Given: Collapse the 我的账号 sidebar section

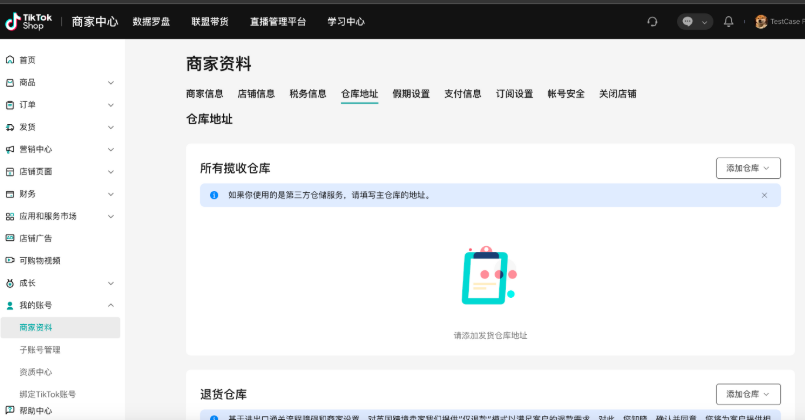Looking at the screenshot, I should click(111, 306).
